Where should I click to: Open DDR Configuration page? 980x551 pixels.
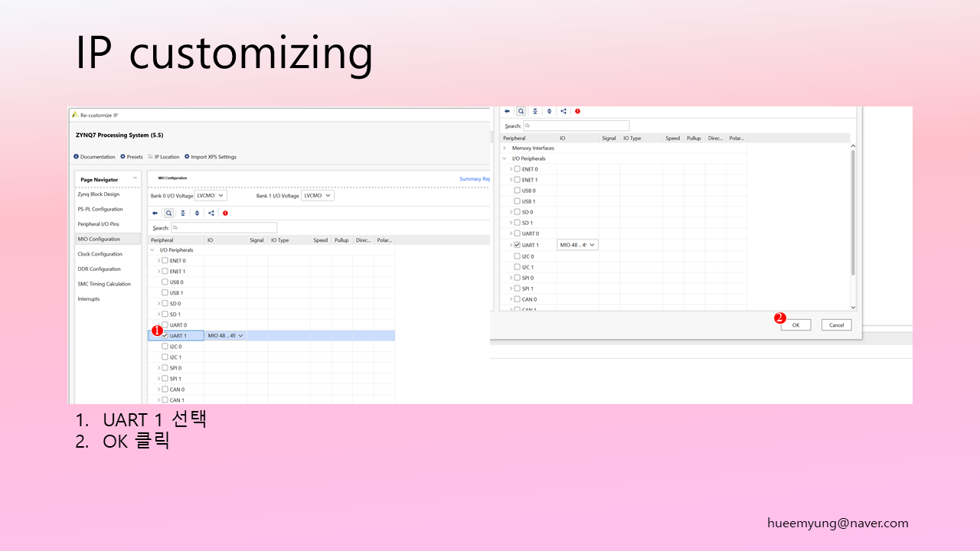99,269
